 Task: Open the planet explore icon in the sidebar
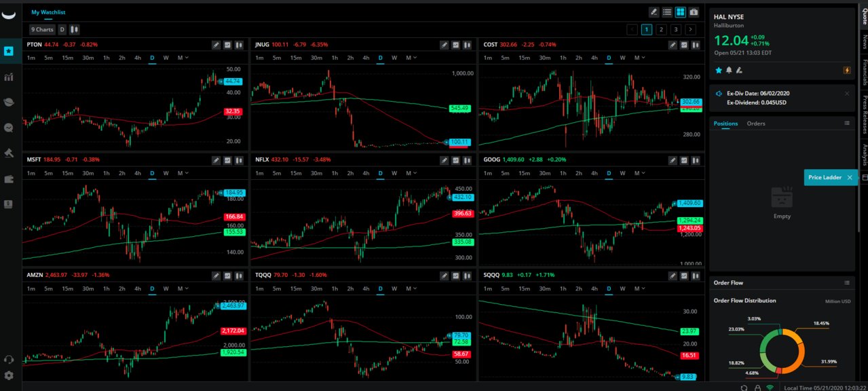point(9,102)
